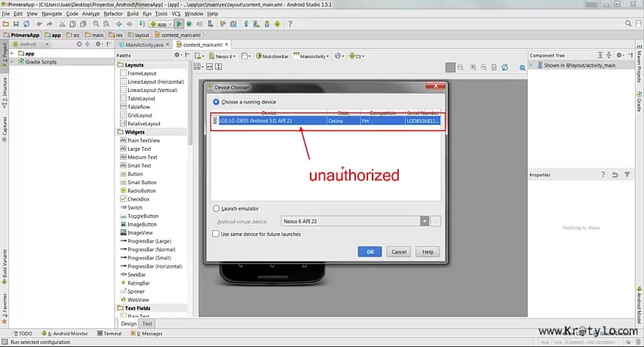The image size is (644, 347).
Task: Click the Redo arrow in the toolbar
Action: (49, 24)
